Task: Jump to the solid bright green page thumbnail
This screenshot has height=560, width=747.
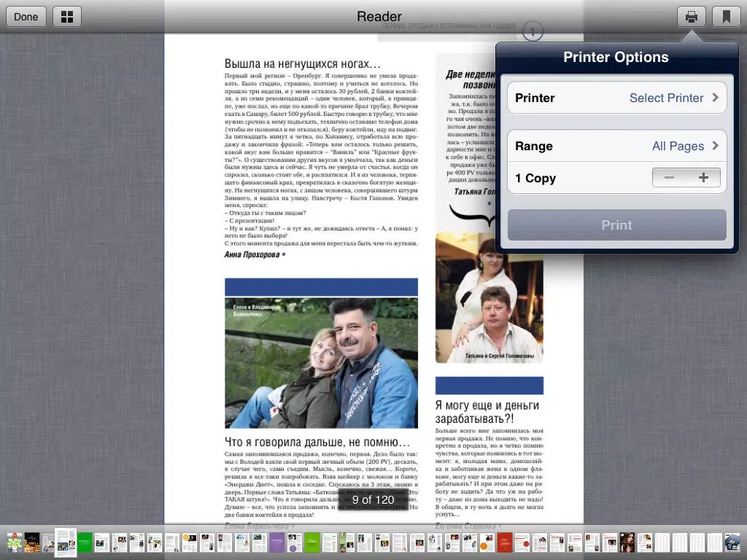Action: pos(85,542)
